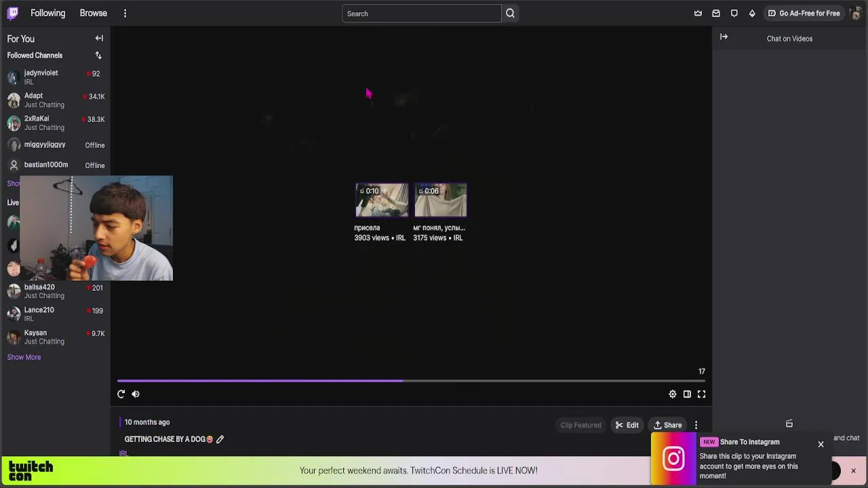868x488 pixels.
Task: Open bastian1000m offline channel
Action: (55, 165)
